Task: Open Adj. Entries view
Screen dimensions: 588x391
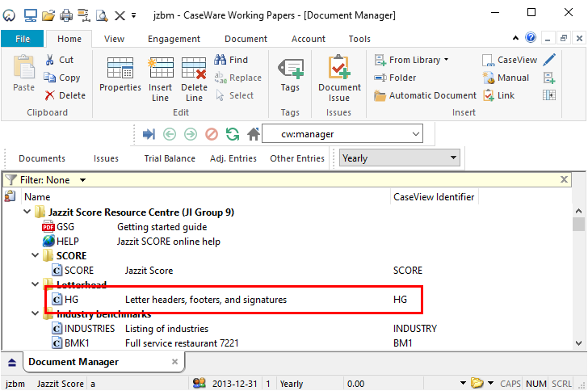Action: (x=233, y=158)
